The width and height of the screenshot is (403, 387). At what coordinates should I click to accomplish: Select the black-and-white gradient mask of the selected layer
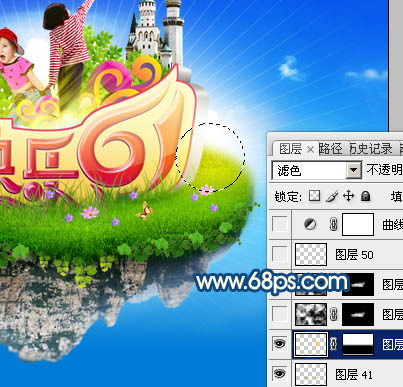click(x=358, y=344)
